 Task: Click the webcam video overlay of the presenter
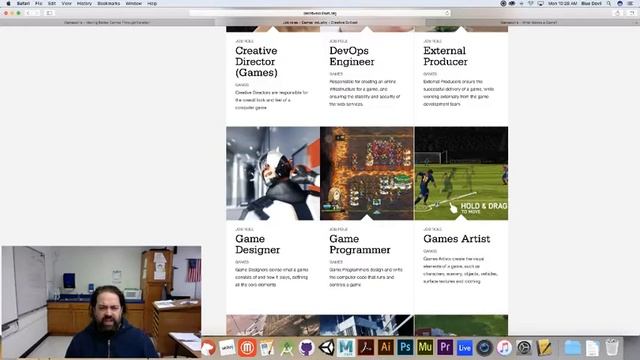[x=101, y=302]
